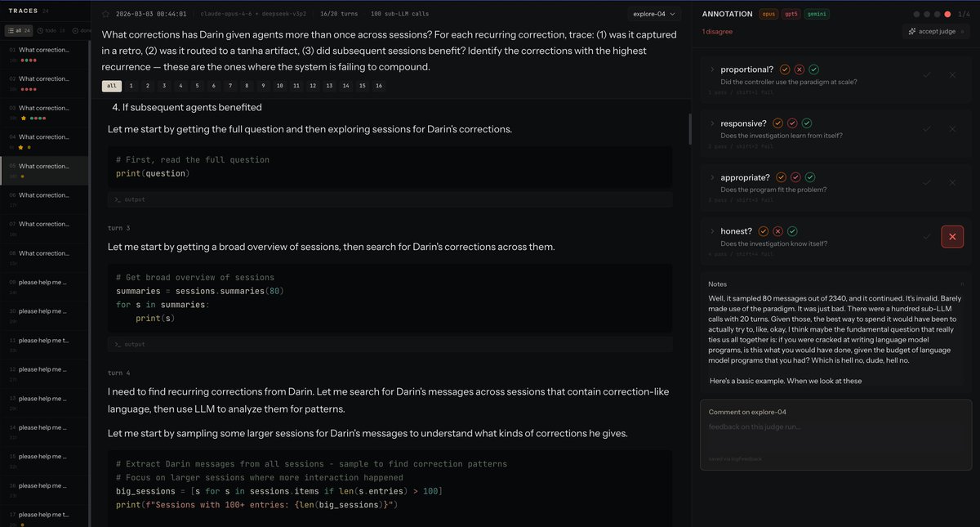Jump to turn 1 tab
Viewport: 980px width, 527px height.
click(131, 86)
